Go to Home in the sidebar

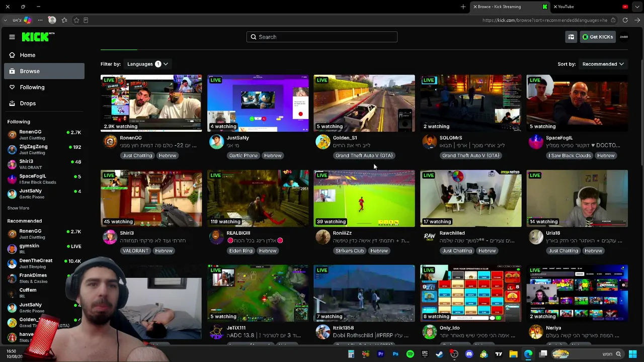pyautogui.click(x=44, y=55)
